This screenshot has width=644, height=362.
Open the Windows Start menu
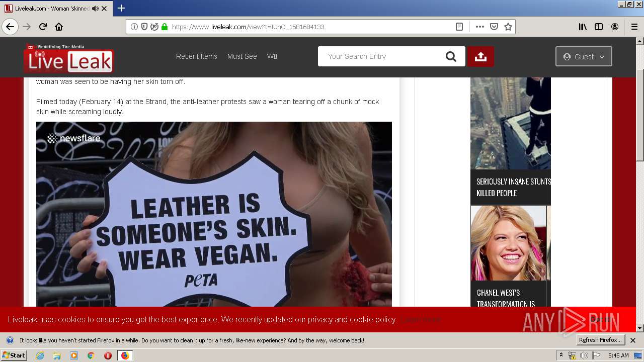(14, 355)
